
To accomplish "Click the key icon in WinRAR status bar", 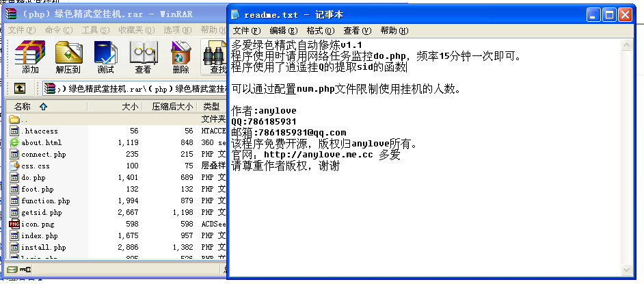I will pos(25,271).
